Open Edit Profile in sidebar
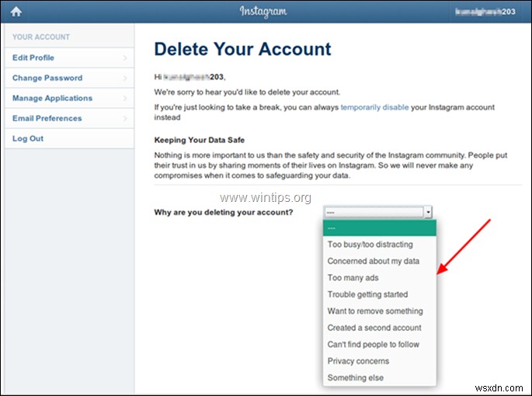Image resolution: width=532 pixels, height=396 pixels. coord(70,57)
